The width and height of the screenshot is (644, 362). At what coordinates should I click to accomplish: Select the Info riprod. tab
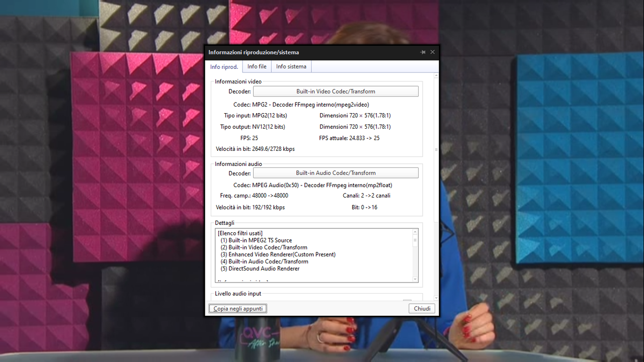click(x=224, y=66)
